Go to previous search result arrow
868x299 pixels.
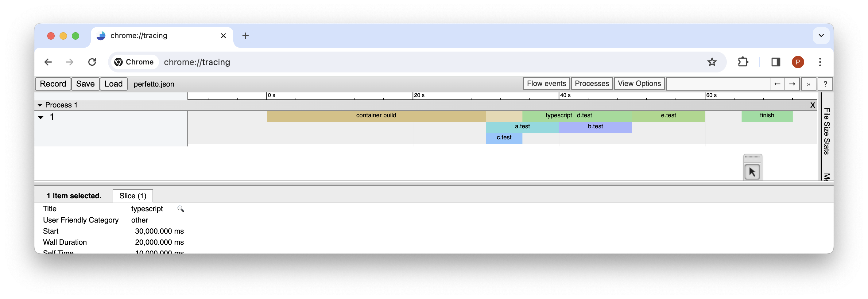777,84
